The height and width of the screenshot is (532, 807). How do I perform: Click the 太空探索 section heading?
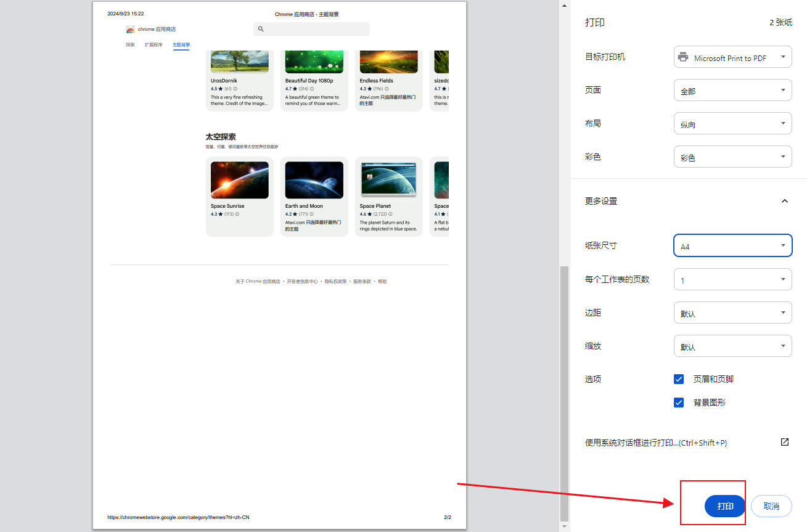(x=221, y=137)
